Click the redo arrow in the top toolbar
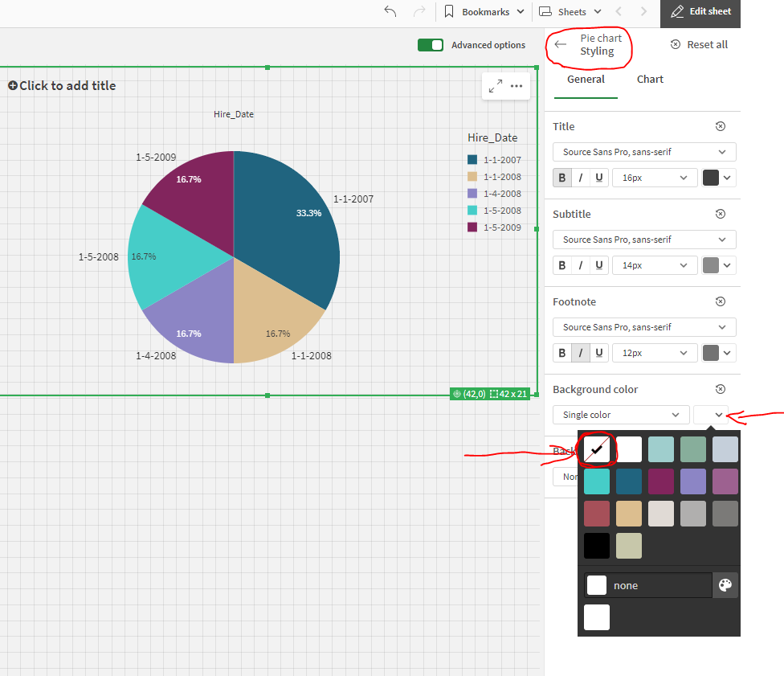Image resolution: width=784 pixels, height=676 pixels. [419, 11]
